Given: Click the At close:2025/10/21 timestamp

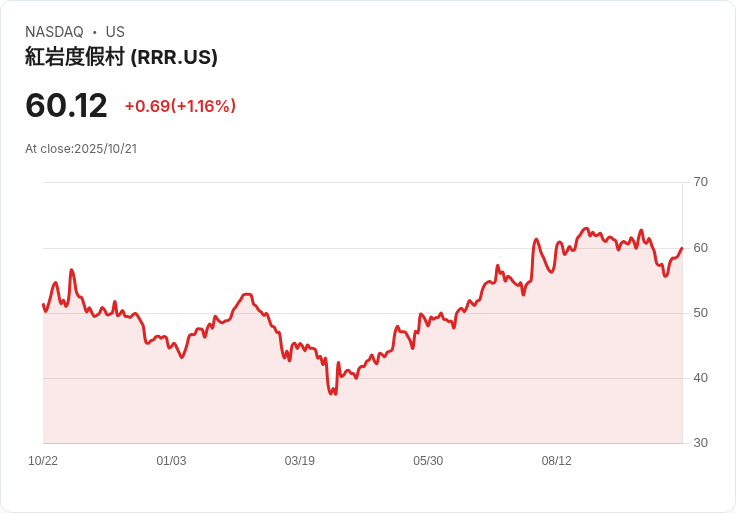Looking at the screenshot, I should click(x=81, y=149).
